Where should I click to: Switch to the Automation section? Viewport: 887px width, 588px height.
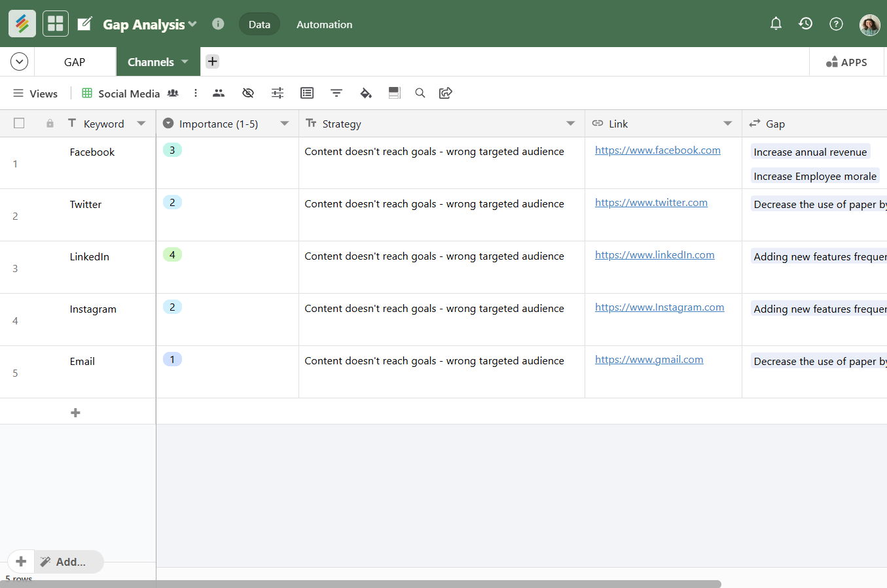coord(324,24)
